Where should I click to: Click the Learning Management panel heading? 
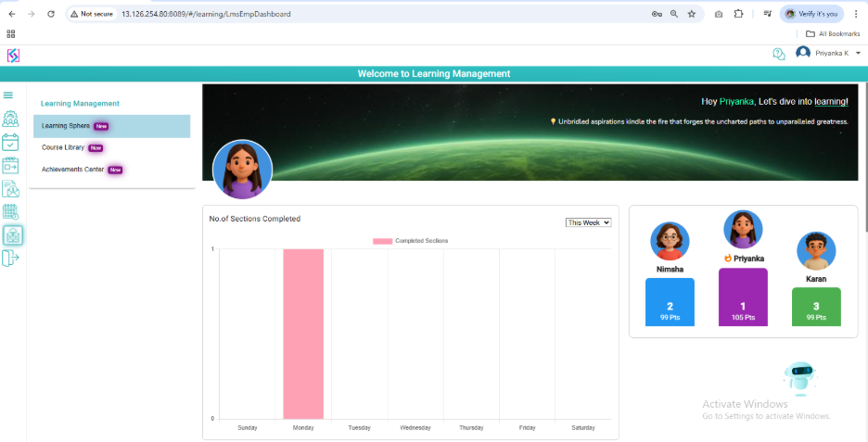[80, 104]
